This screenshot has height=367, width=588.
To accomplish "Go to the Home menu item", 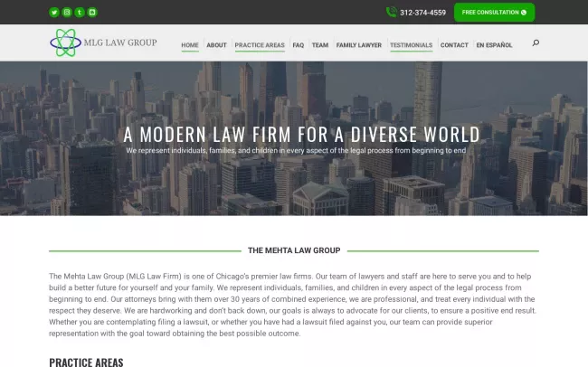I will coord(190,45).
